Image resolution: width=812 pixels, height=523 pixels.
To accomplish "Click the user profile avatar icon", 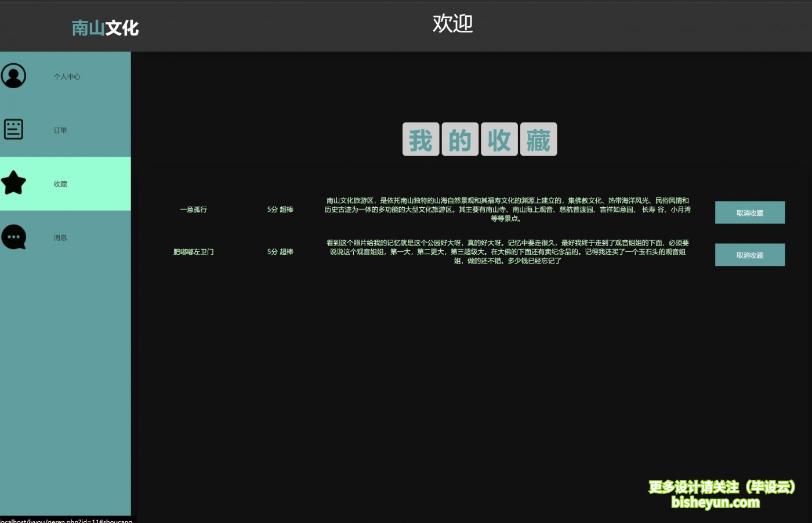I will pyautogui.click(x=13, y=76).
